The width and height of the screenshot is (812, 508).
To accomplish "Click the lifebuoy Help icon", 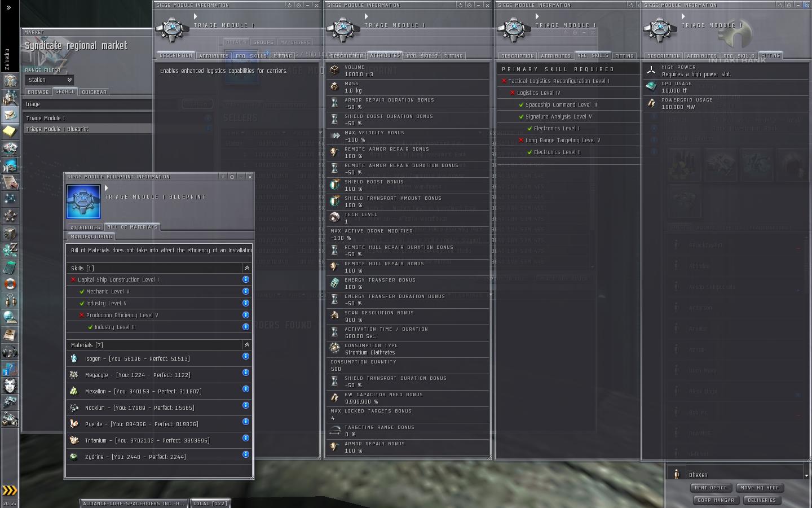I will [10, 283].
